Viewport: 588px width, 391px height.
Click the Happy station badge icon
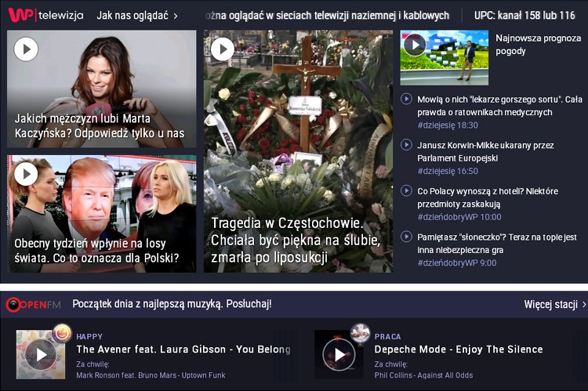tap(61, 334)
